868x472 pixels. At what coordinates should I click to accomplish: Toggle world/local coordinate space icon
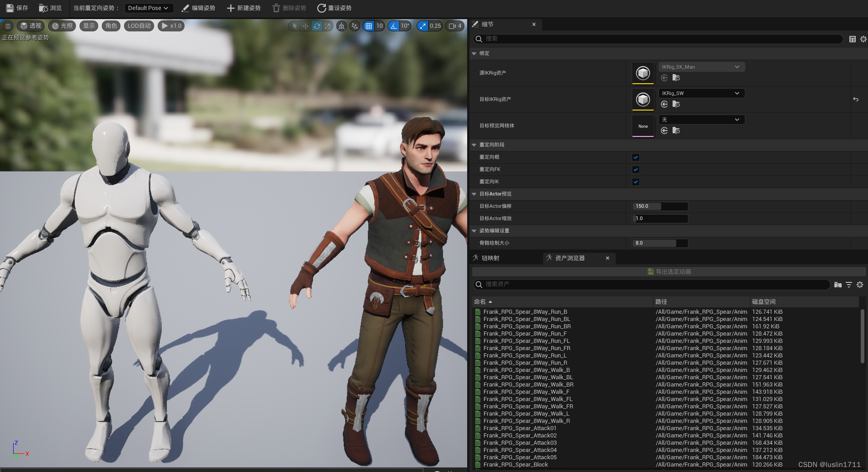(x=341, y=26)
